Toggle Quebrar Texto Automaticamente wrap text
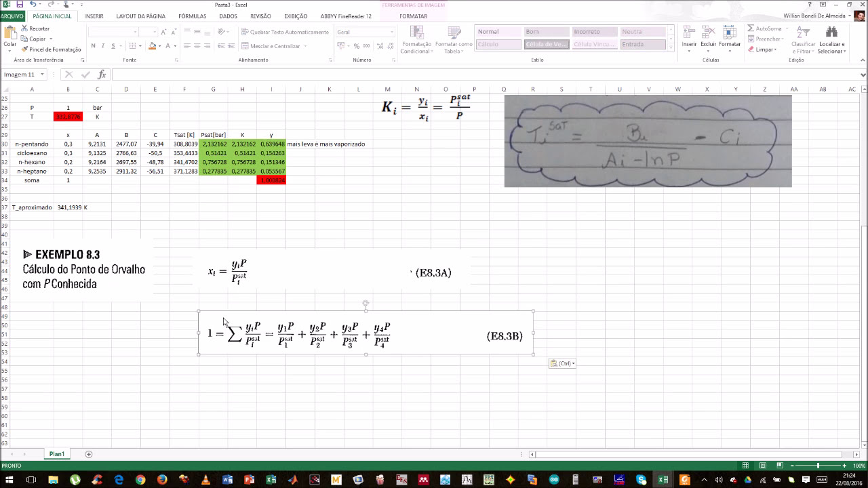868x488 pixels. 285,32
